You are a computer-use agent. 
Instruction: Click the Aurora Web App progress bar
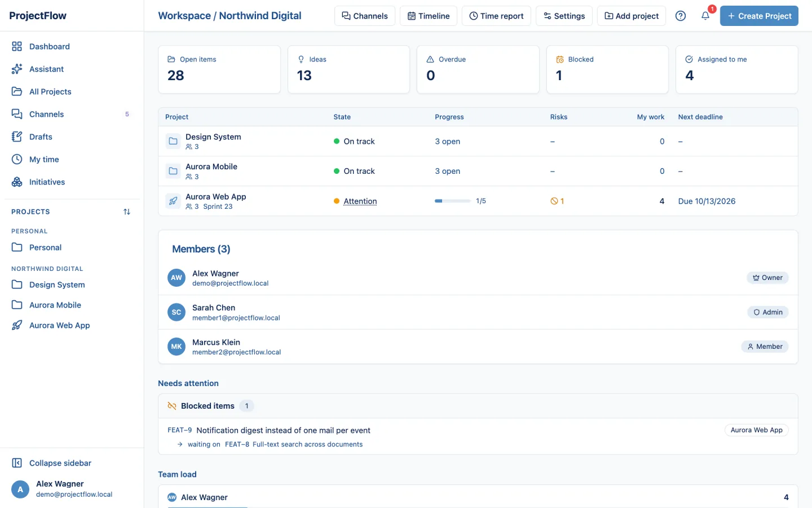pos(452,201)
